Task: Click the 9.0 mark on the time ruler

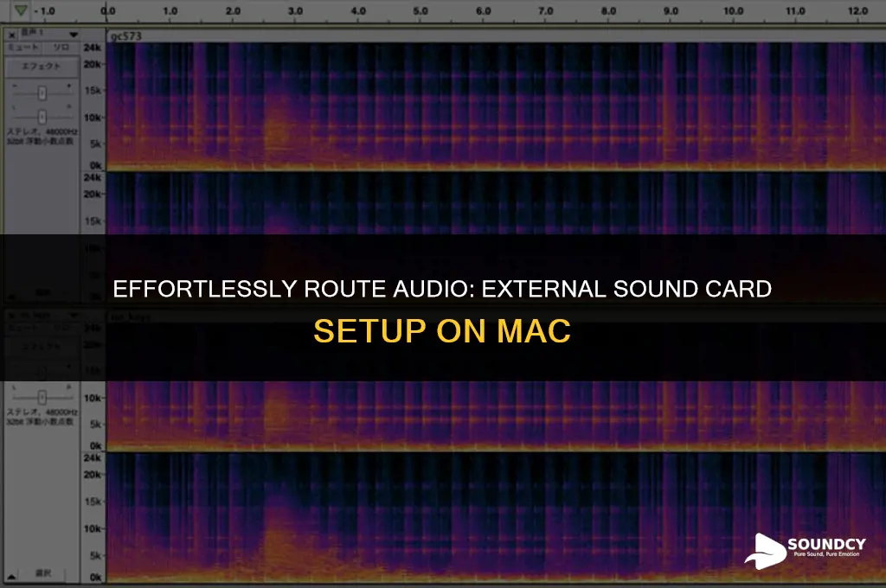Action: pyautogui.click(x=671, y=10)
